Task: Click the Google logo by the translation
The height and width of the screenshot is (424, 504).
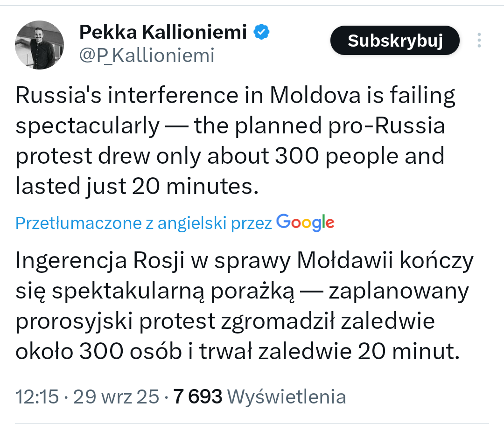Action: coord(305,223)
